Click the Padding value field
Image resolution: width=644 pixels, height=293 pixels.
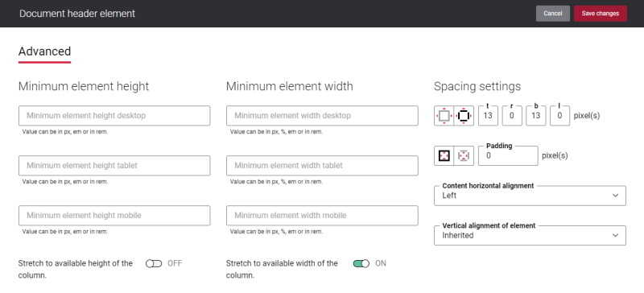508,155
